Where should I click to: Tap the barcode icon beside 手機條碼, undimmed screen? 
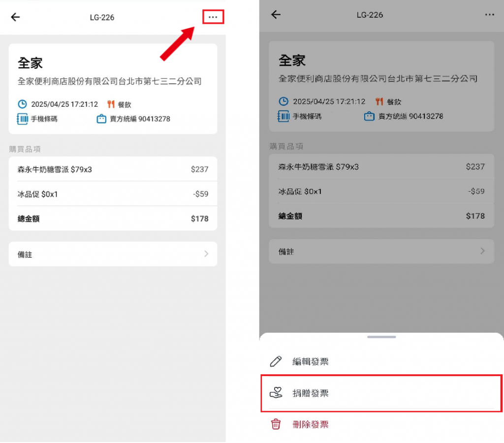coord(22,119)
